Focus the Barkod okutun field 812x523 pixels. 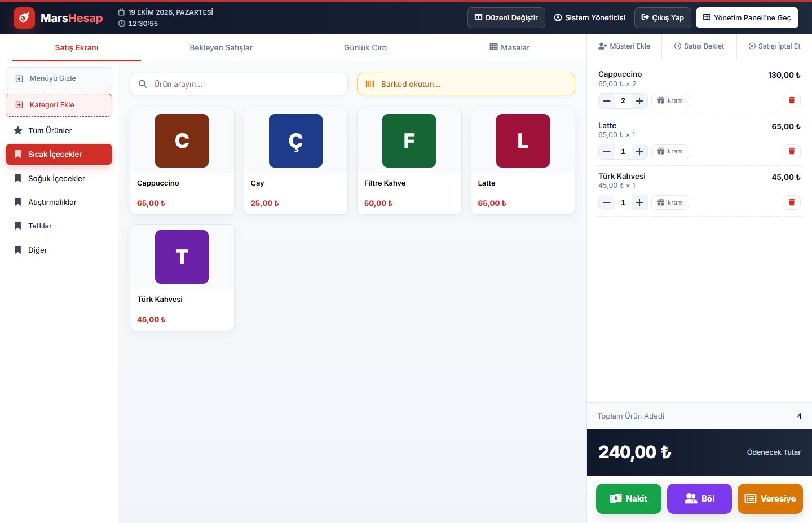coord(466,84)
